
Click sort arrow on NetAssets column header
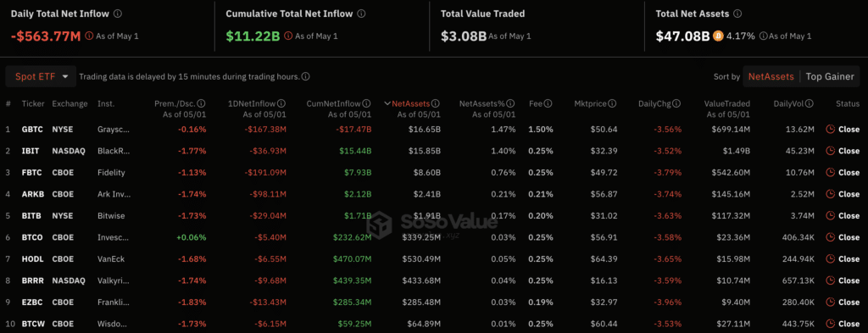tap(387, 103)
